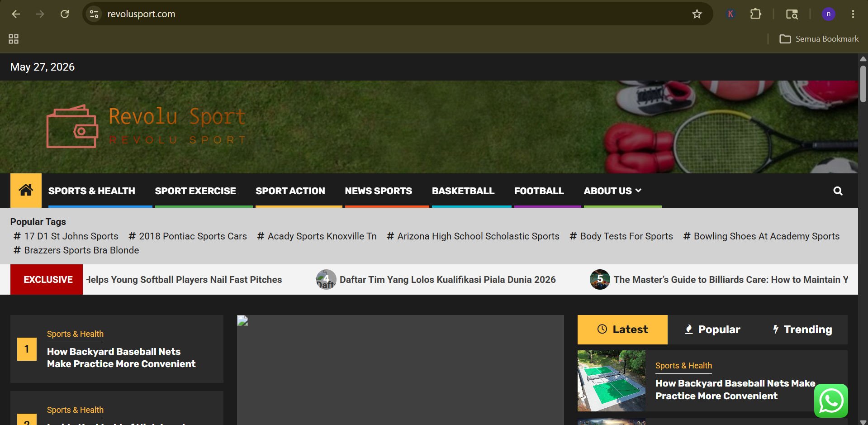Open News Sports menu item
The image size is (868, 425).
coord(379,191)
